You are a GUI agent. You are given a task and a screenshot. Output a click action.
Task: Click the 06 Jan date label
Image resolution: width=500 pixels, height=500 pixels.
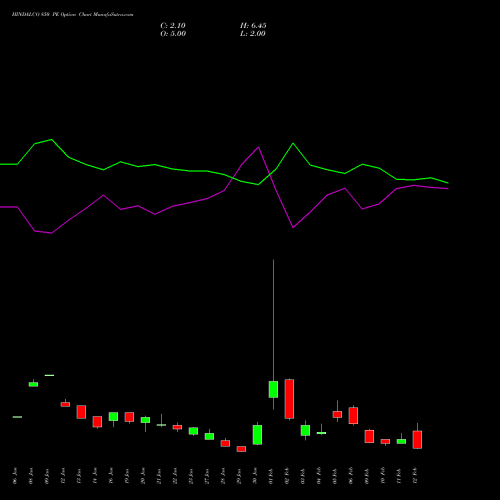15,476
